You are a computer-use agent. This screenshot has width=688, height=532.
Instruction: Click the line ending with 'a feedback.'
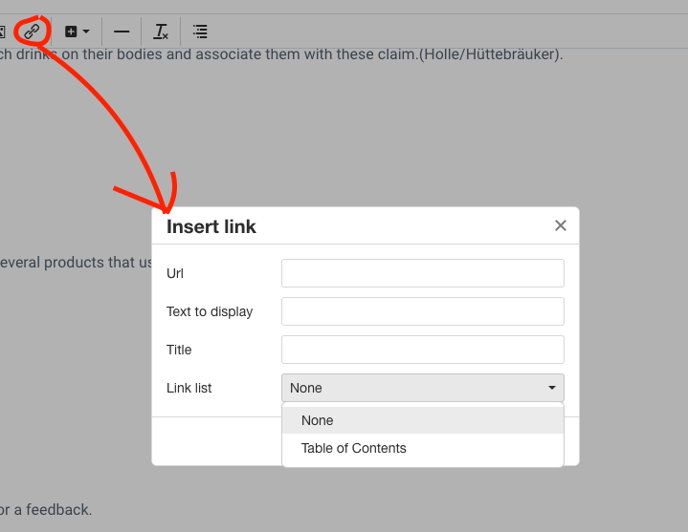[45, 510]
